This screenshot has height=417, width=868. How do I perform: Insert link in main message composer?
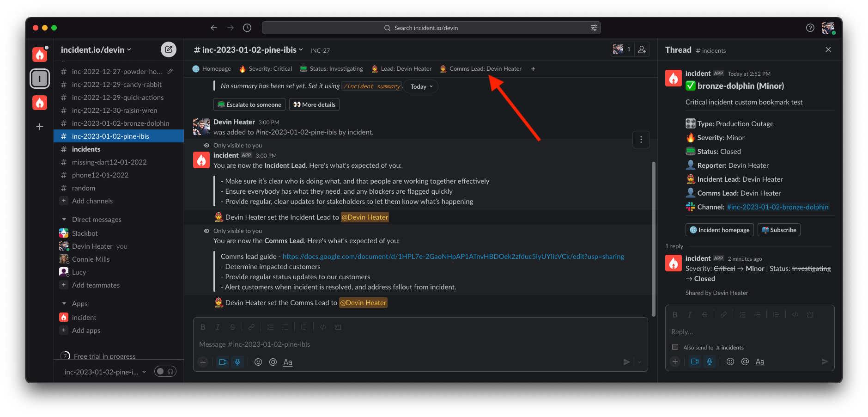(251, 327)
